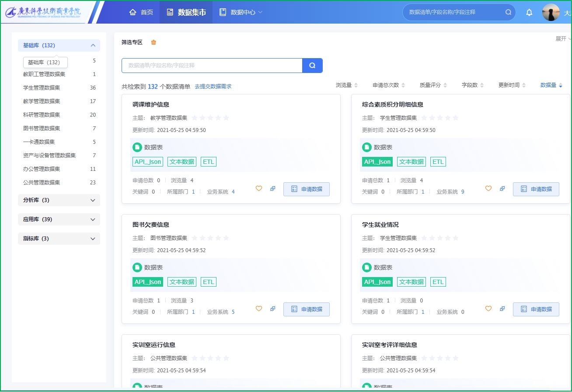This screenshot has height=392, width=572.
Task: Click the link icon on 调课维护信息 card
Action: click(273, 188)
